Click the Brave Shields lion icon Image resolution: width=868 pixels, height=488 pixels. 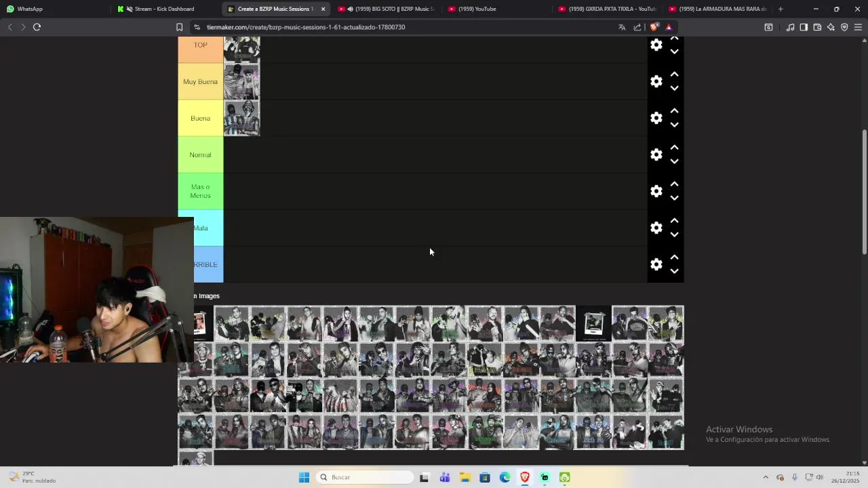654,27
